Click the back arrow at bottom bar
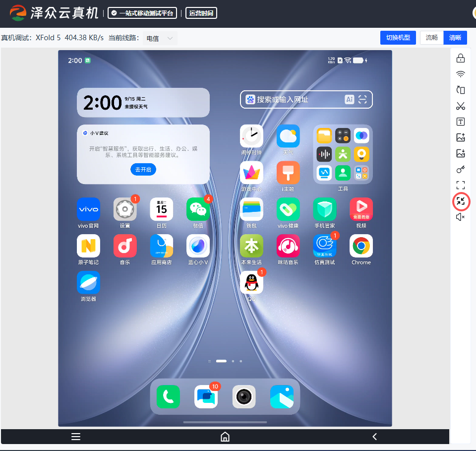This screenshot has height=451, width=476. click(375, 437)
